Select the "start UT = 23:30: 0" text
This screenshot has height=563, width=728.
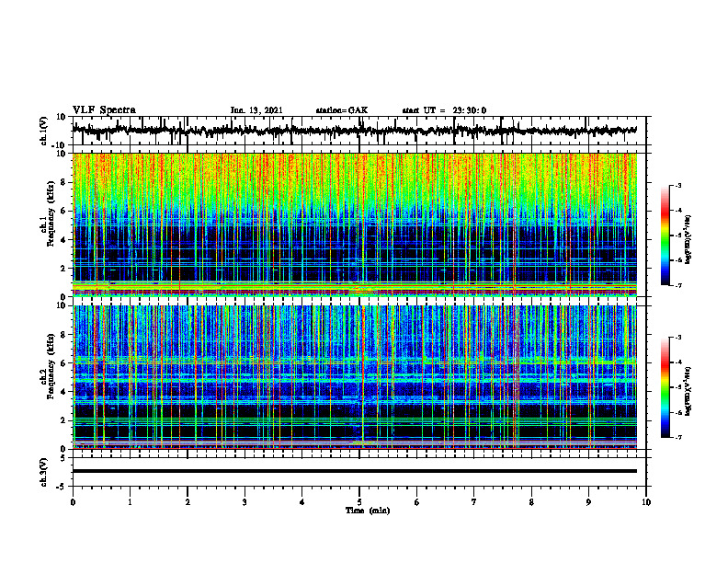pos(444,110)
